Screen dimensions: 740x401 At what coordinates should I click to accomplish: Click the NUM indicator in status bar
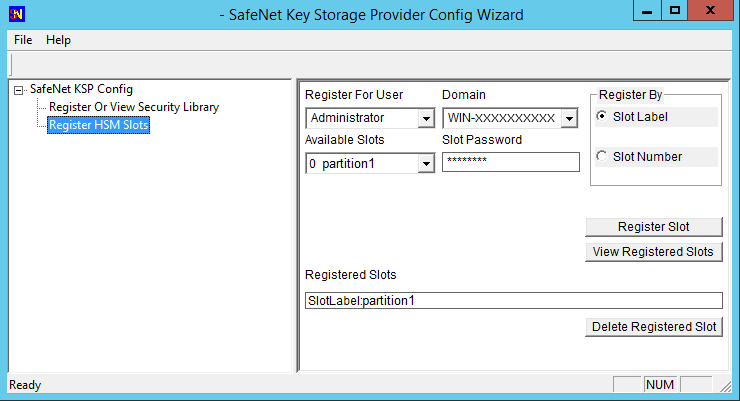(660, 384)
